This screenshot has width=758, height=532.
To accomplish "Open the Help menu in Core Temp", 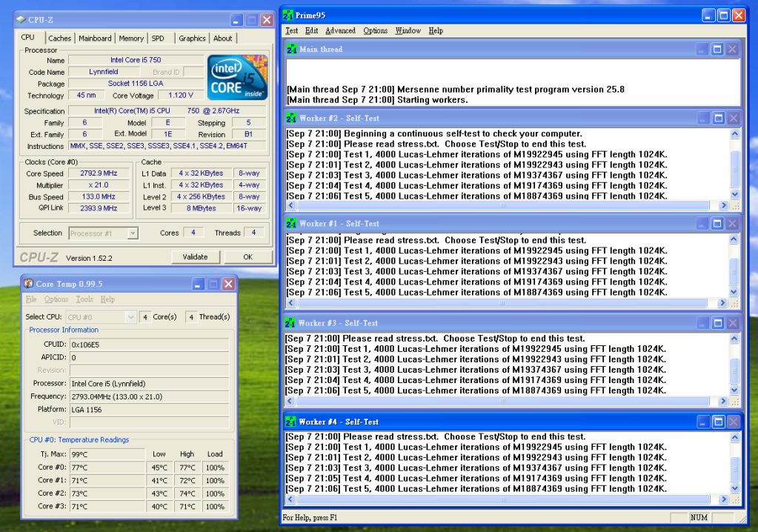I will [x=107, y=299].
